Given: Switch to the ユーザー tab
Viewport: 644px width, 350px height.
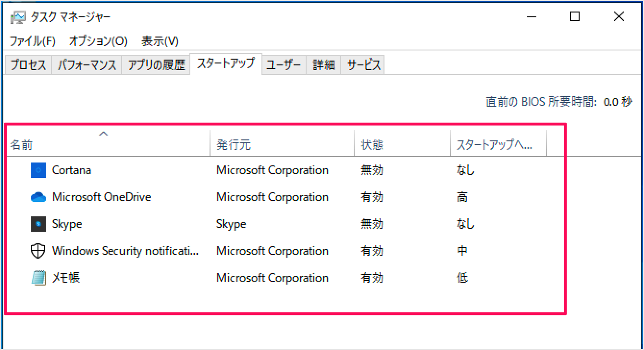Looking at the screenshot, I should tap(284, 65).
